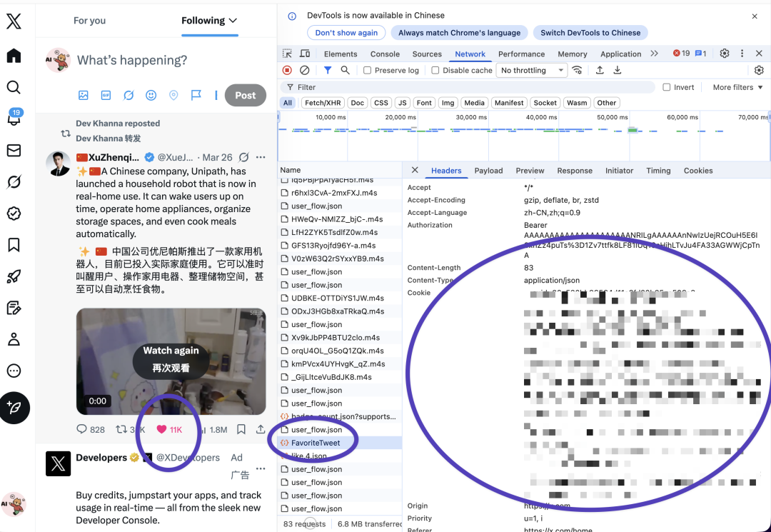The height and width of the screenshot is (532, 771).
Task: Open the Console tab in DevTools
Action: point(385,54)
